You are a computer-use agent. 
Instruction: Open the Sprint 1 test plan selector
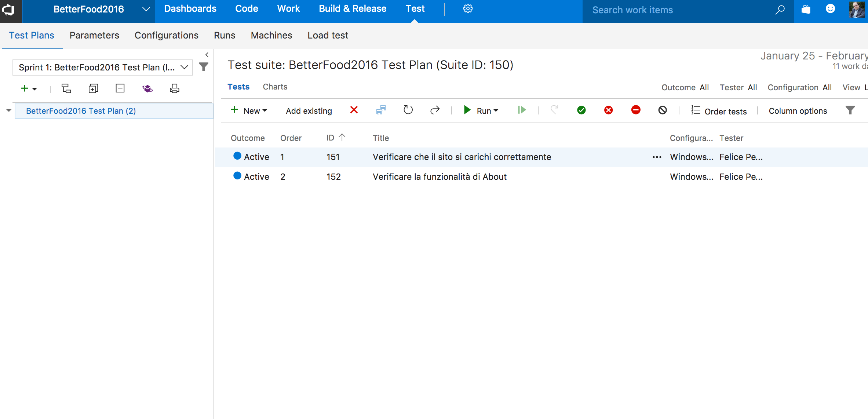pyautogui.click(x=103, y=68)
